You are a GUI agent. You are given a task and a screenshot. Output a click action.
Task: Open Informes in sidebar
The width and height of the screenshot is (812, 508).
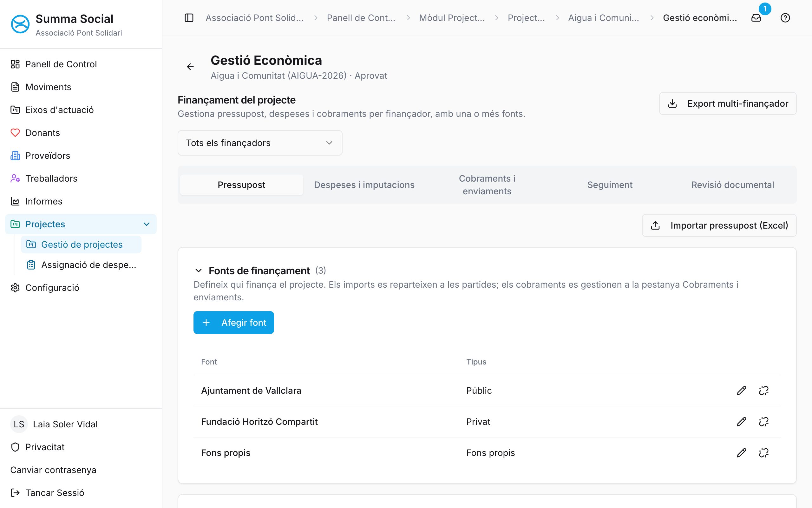point(81,201)
